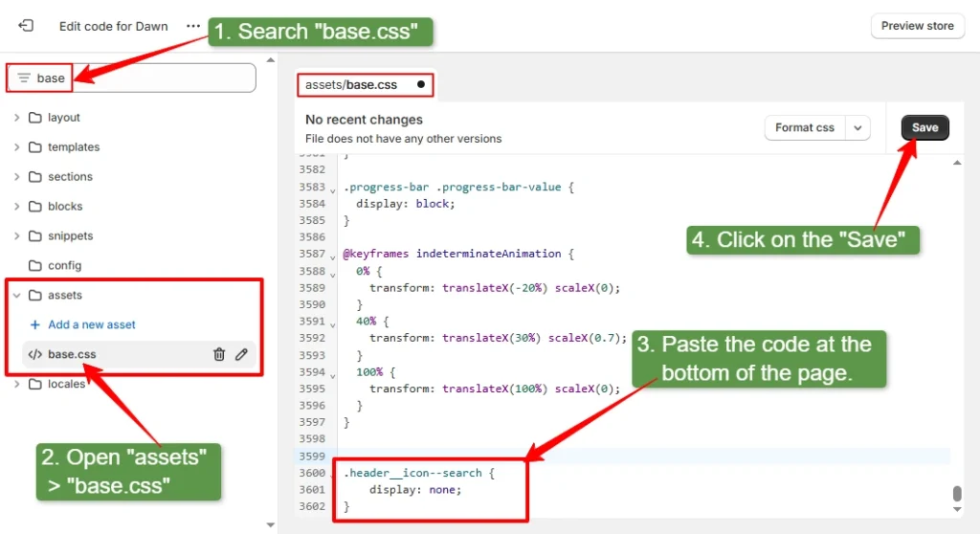Expand the blocks folder chevron

[x=17, y=207]
